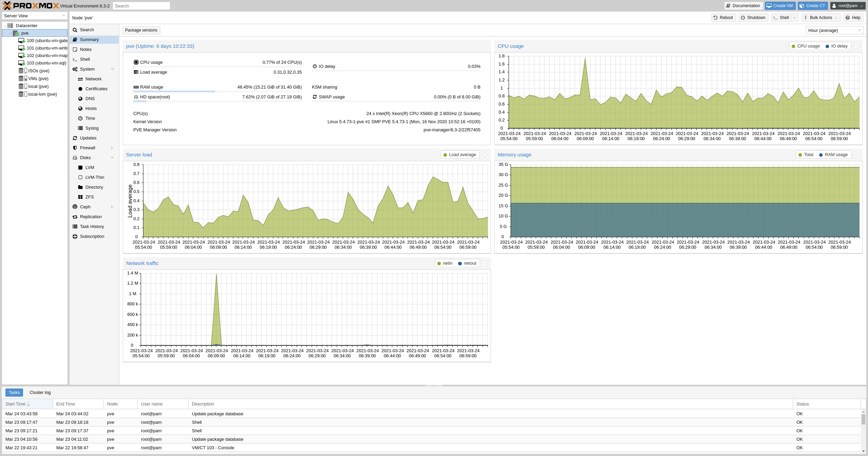Click VM 100 monitor icon
The height and width of the screenshot is (456, 868).
[x=22, y=41]
